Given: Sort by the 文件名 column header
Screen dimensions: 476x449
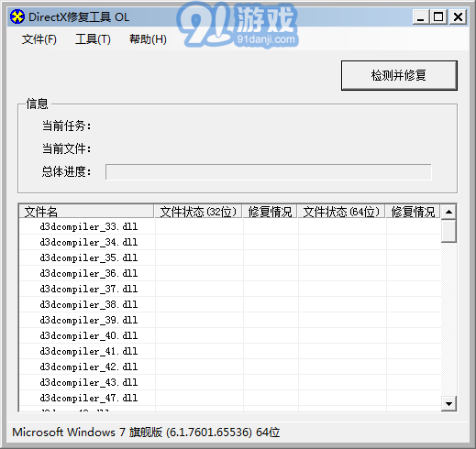Looking at the screenshot, I should point(86,212).
